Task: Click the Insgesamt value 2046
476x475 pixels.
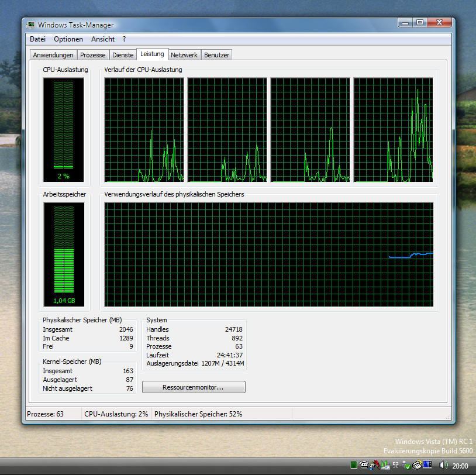Action: [126, 329]
